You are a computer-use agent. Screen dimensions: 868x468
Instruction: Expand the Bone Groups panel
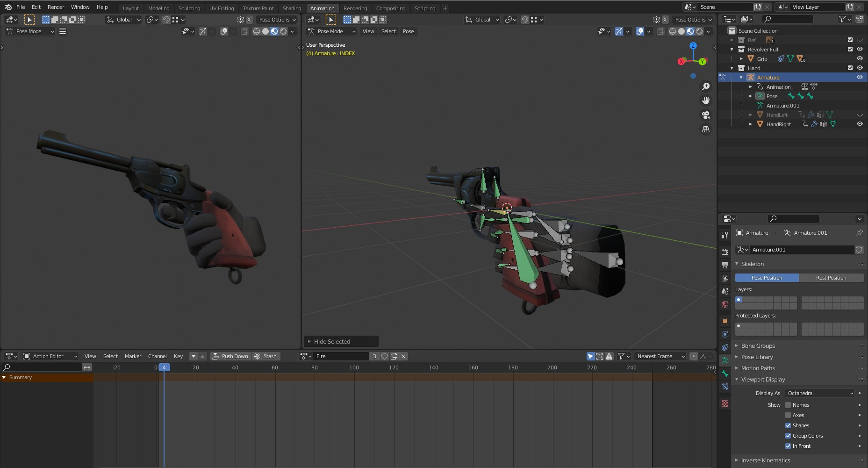758,346
